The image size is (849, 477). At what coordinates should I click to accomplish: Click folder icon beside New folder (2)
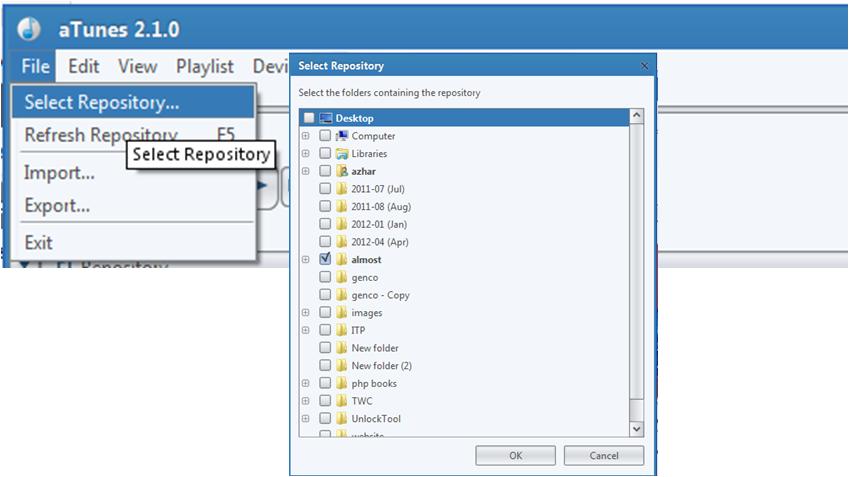[342, 365]
